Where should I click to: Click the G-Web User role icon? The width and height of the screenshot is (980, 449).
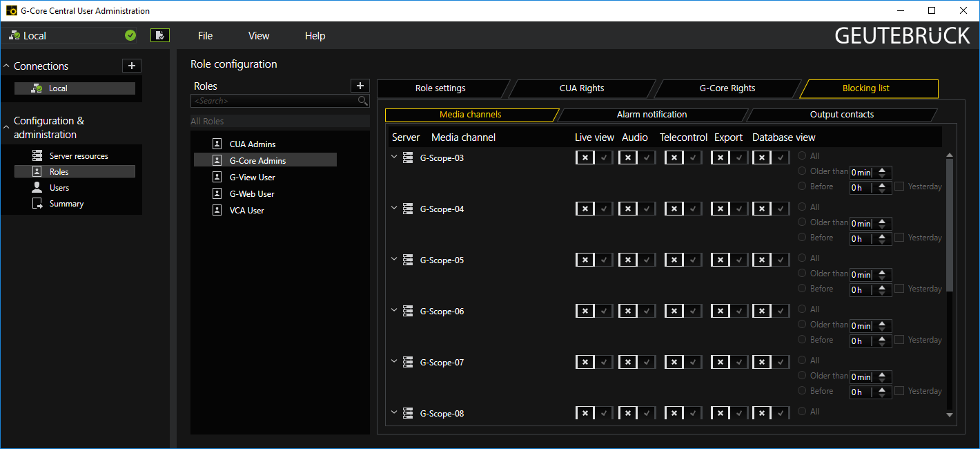217,193
